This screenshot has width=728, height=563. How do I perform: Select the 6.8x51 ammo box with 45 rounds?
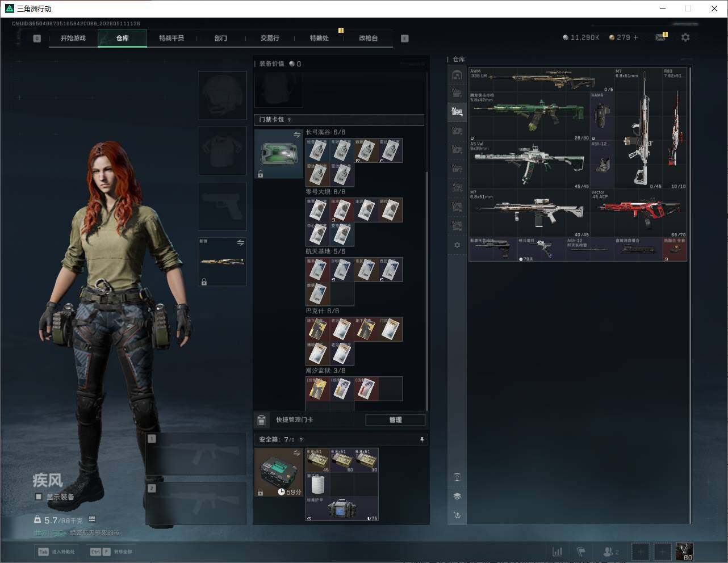click(x=318, y=460)
